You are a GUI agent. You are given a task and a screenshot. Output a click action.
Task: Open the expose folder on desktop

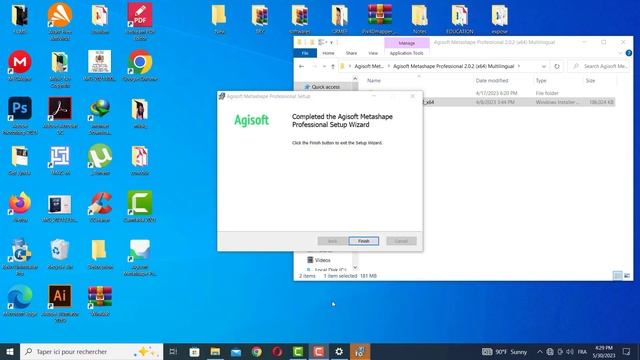[x=500, y=19]
